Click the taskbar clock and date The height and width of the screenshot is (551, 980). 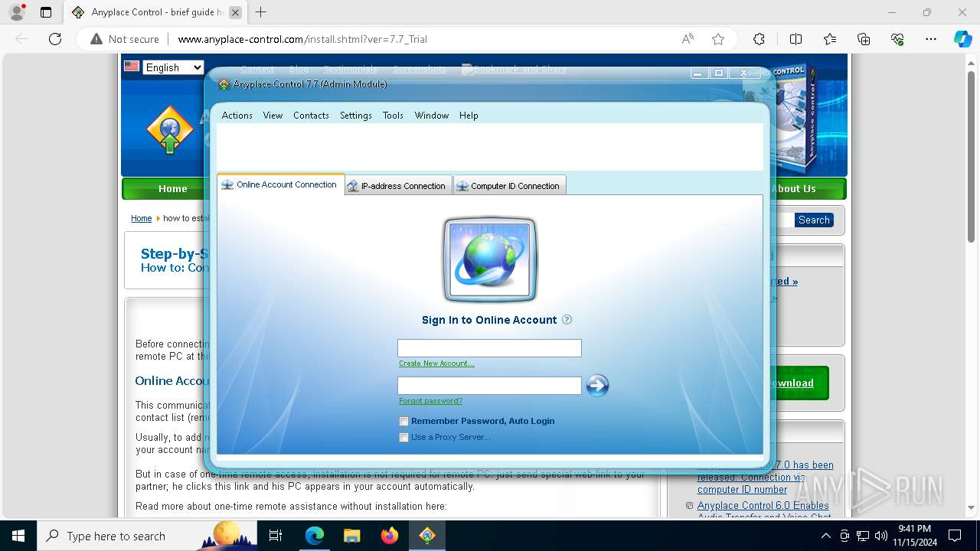(x=913, y=536)
